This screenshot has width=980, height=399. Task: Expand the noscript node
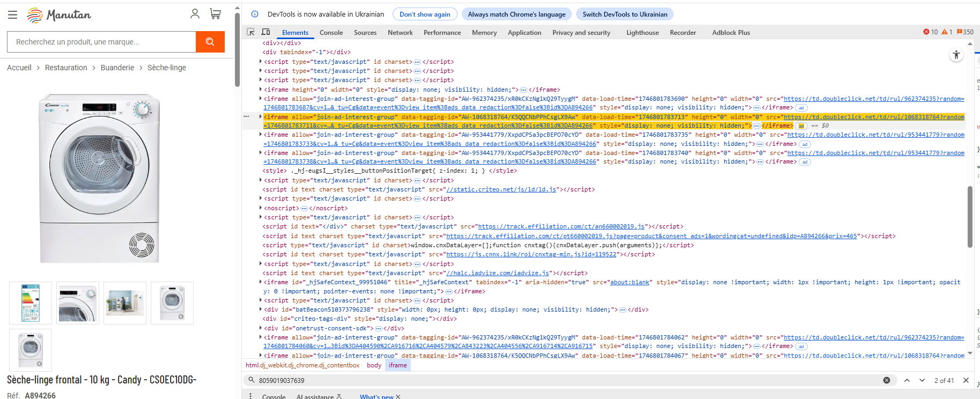point(261,208)
